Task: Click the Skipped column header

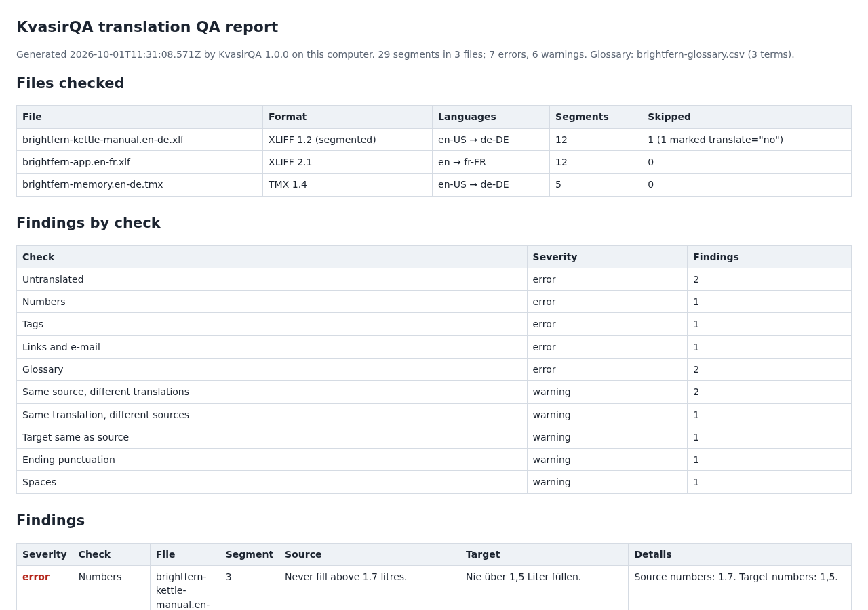Action: click(x=746, y=117)
